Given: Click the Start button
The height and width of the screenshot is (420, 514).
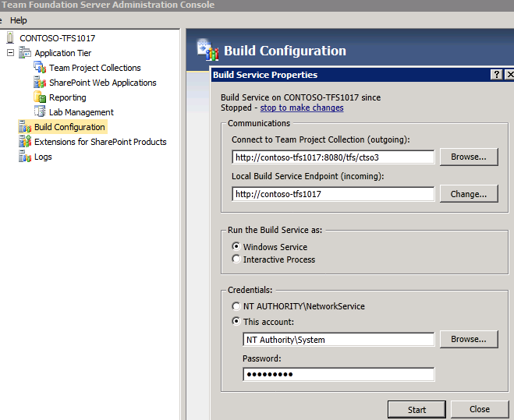Looking at the screenshot, I should 417,410.
